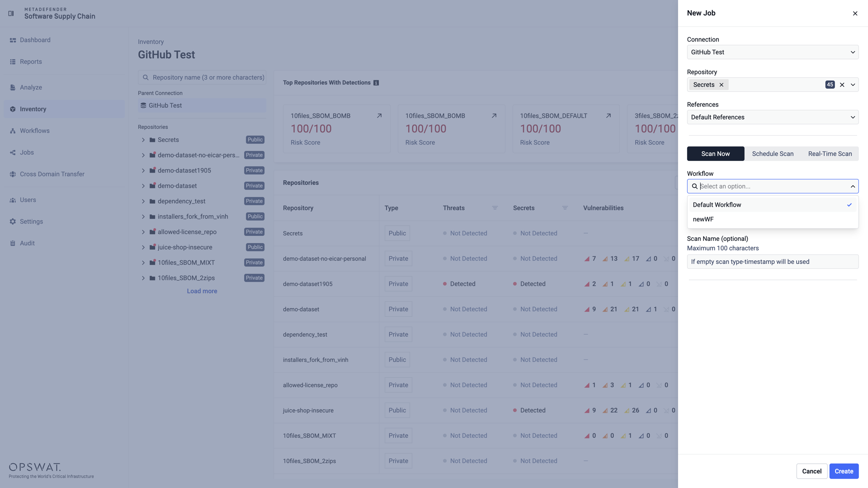This screenshot has width=868, height=488.
Task: Click the juice-shop-insecure folder icon in tree
Action: pyautogui.click(x=153, y=247)
